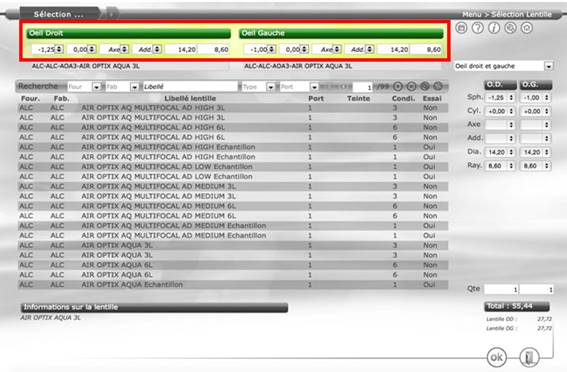Click last round icon in Recherche bar
567x372 pixels.
pos(438,86)
